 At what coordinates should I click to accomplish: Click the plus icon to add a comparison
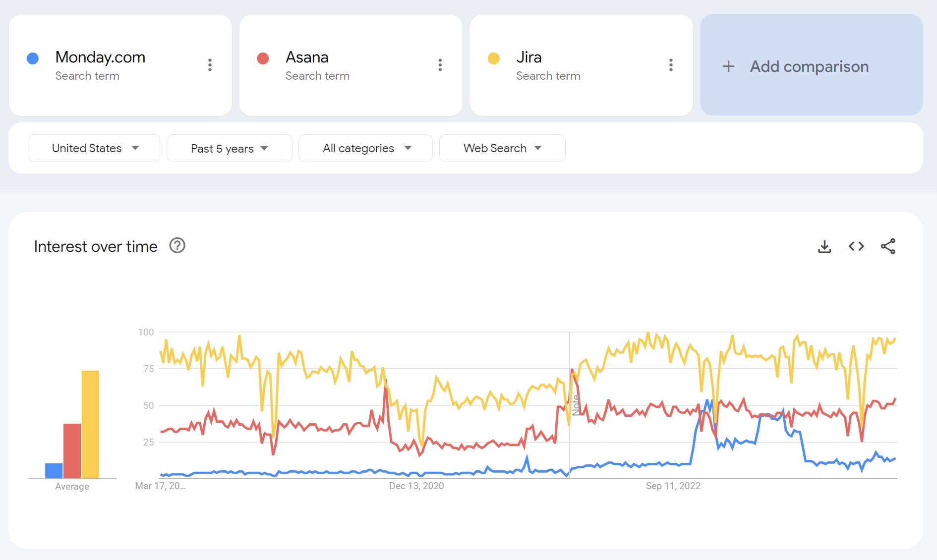[x=728, y=66]
